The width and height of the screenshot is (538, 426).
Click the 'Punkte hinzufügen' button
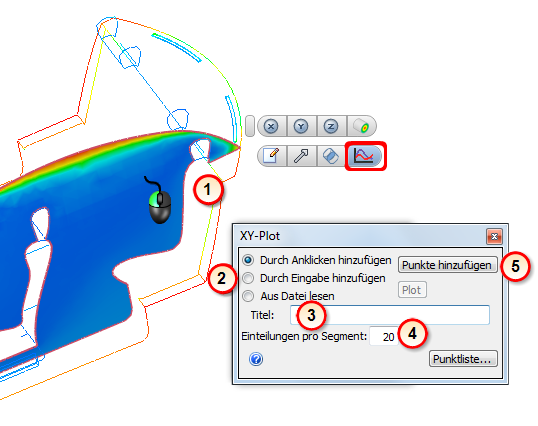pos(447,265)
